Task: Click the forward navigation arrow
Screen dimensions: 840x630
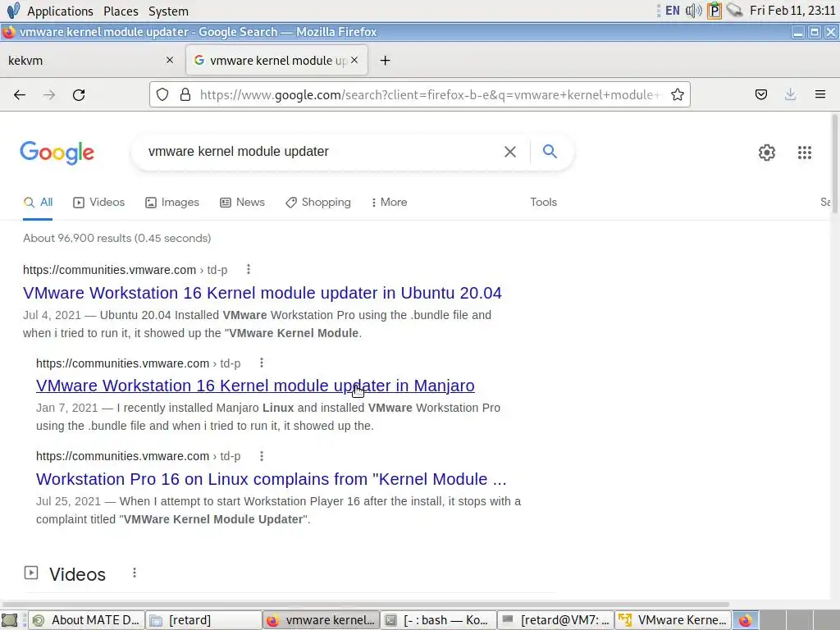Action: [x=49, y=95]
